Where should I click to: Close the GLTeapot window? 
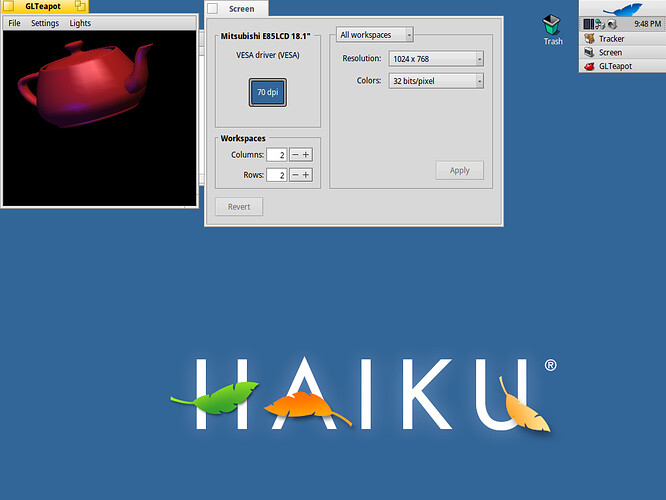click(x=8, y=6)
